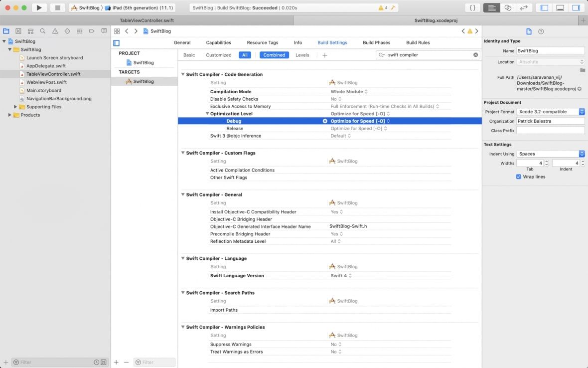Click the Class Prefix field
This screenshot has width=588, height=368.
pos(551,131)
